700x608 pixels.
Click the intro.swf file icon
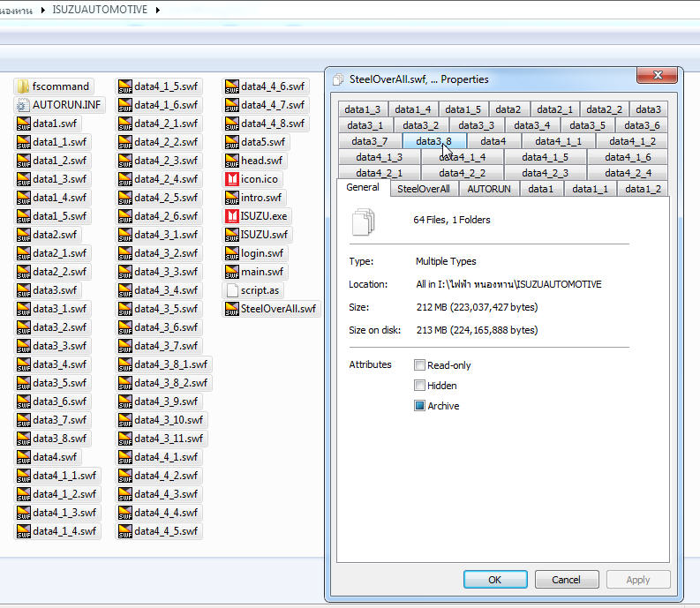[x=231, y=198]
